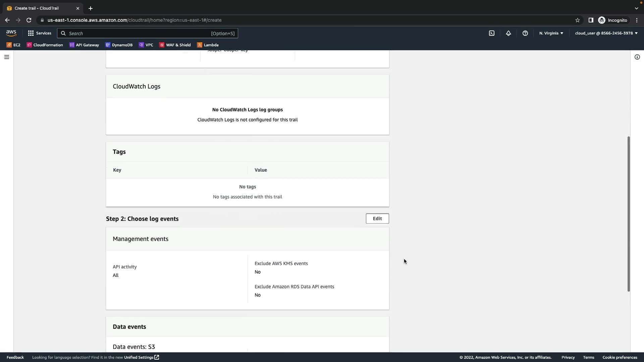The height and width of the screenshot is (362, 644).
Task: Expand the N. Virginia region dropdown
Action: [x=551, y=33]
